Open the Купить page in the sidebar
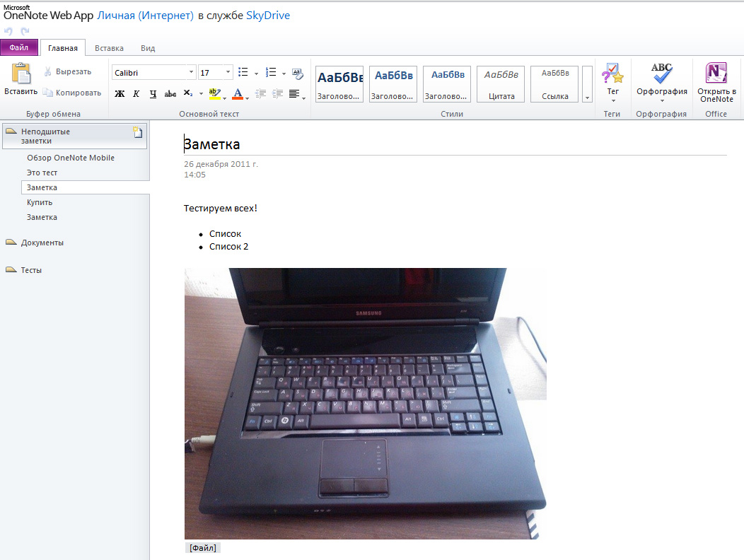 40,202
